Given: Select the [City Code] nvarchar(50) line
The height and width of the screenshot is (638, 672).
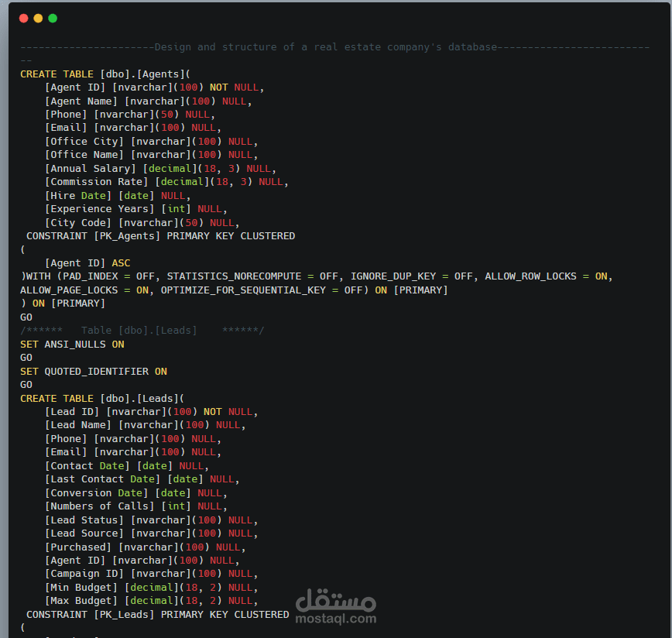Looking at the screenshot, I should 142,223.
